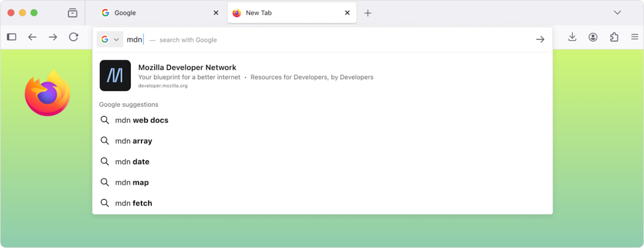Open a new tab with plus button

tap(368, 13)
